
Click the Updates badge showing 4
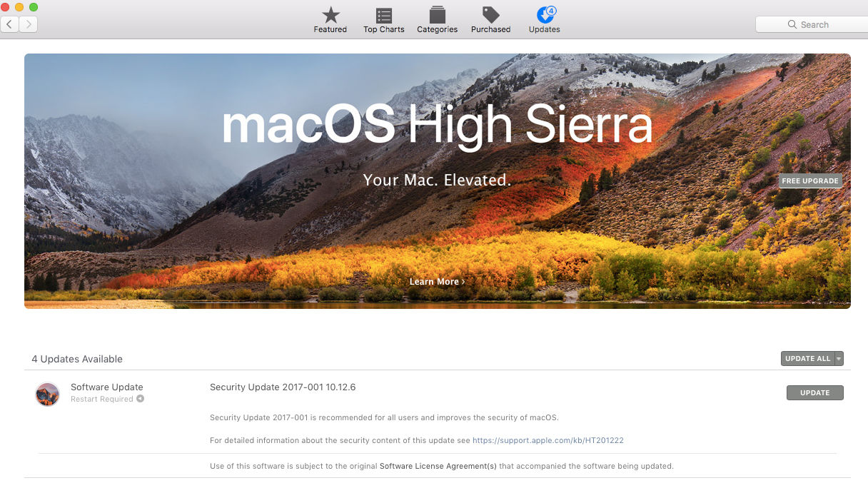[551, 11]
